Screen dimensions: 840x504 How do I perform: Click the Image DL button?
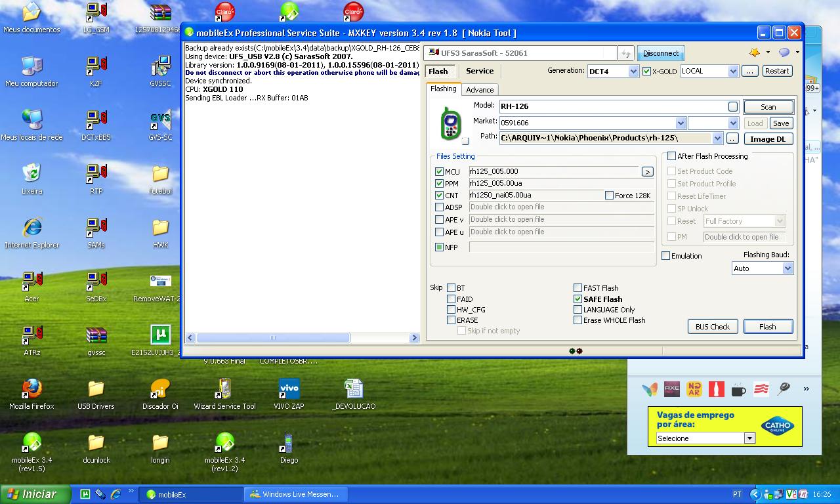(x=768, y=139)
